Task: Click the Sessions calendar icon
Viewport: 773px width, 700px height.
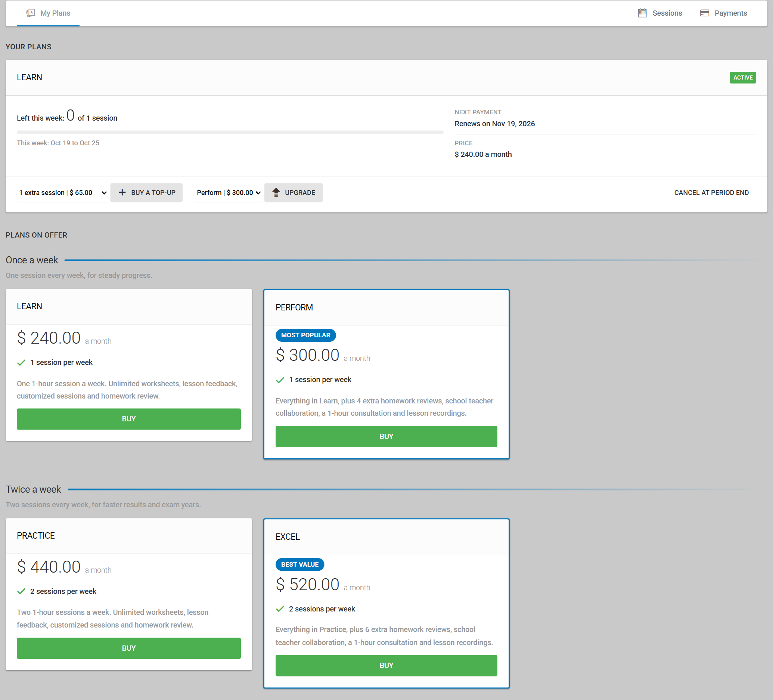Action: pyautogui.click(x=642, y=13)
